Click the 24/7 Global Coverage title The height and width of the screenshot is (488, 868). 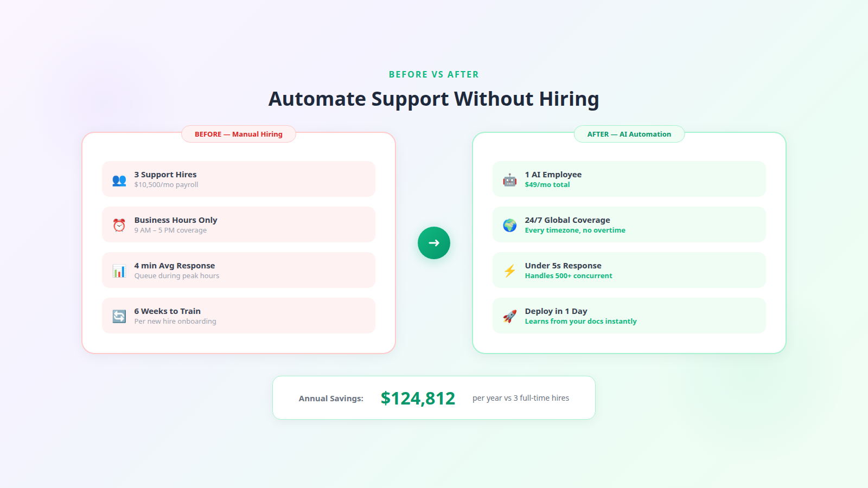[x=567, y=220]
